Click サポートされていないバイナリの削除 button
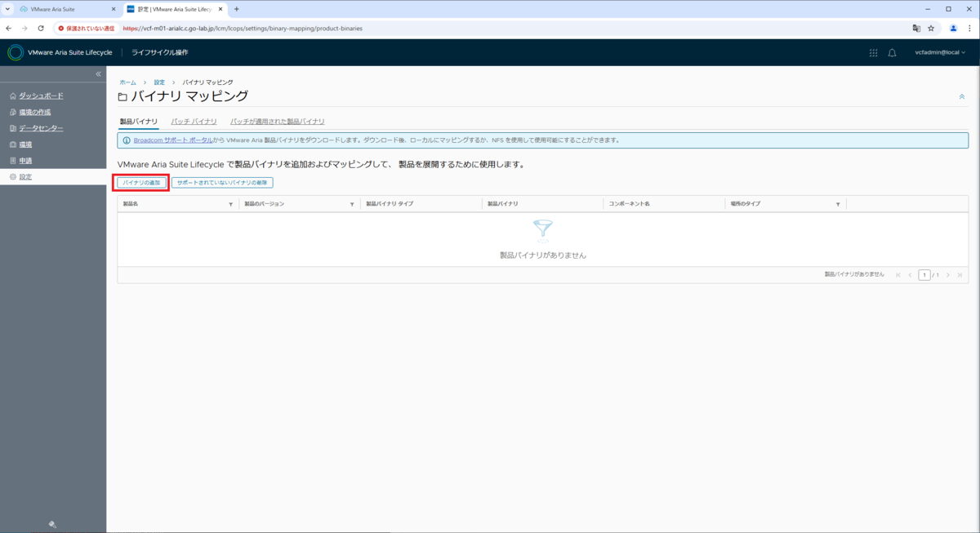Viewport: 980px width, 533px height. 222,183
